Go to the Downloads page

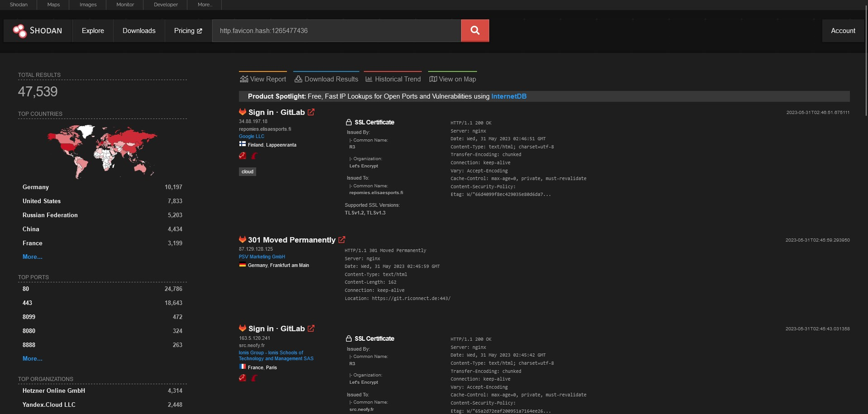pos(139,31)
